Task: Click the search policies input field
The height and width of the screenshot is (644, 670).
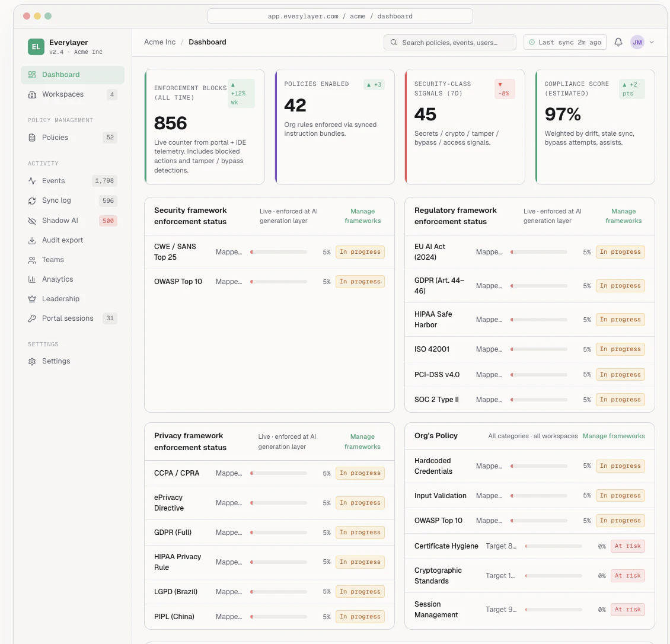Action: (x=449, y=42)
